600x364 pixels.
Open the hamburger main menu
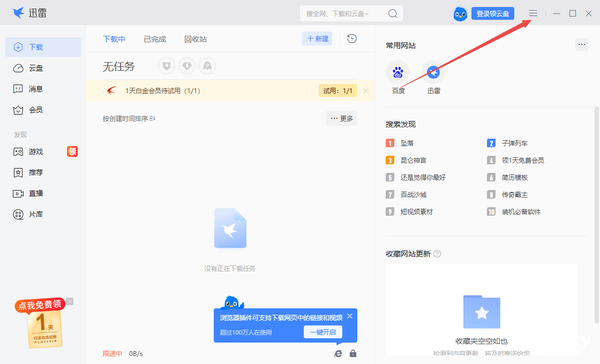tap(533, 13)
